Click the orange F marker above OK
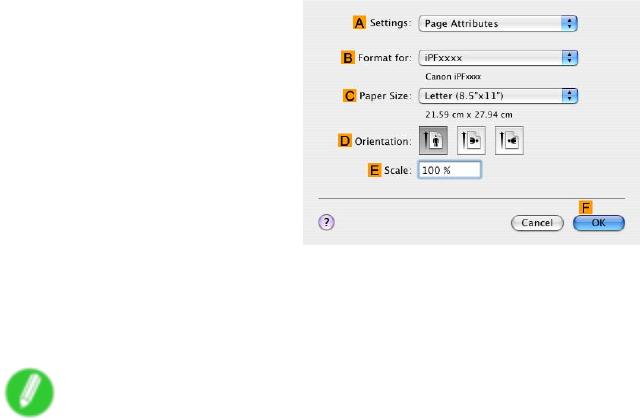 click(586, 207)
